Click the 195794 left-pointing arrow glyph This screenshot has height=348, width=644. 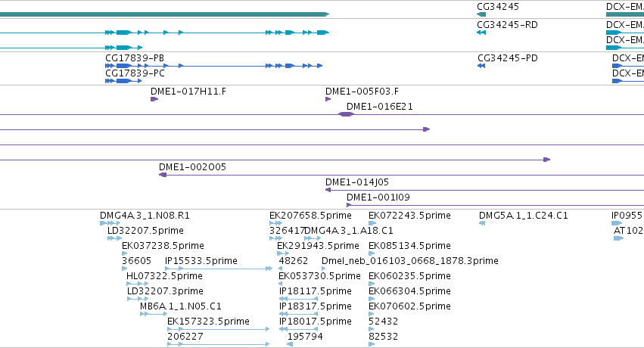(x=290, y=344)
